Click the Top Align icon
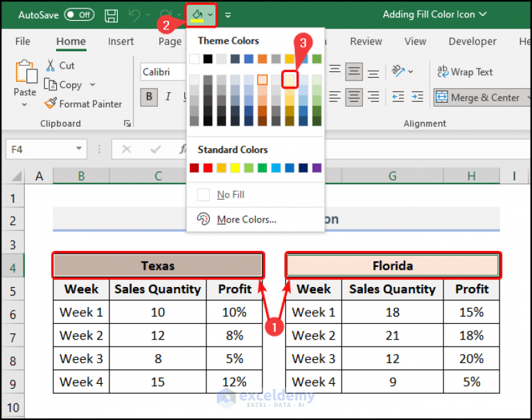The height and width of the screenshot is (420, 532). point(335,69)
